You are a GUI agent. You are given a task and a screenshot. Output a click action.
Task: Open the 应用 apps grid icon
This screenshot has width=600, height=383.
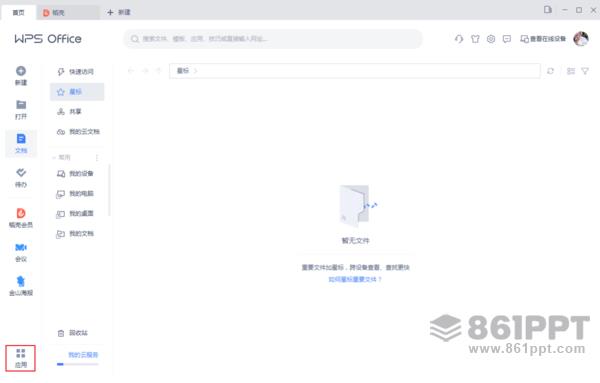click(x=21, y=353)
